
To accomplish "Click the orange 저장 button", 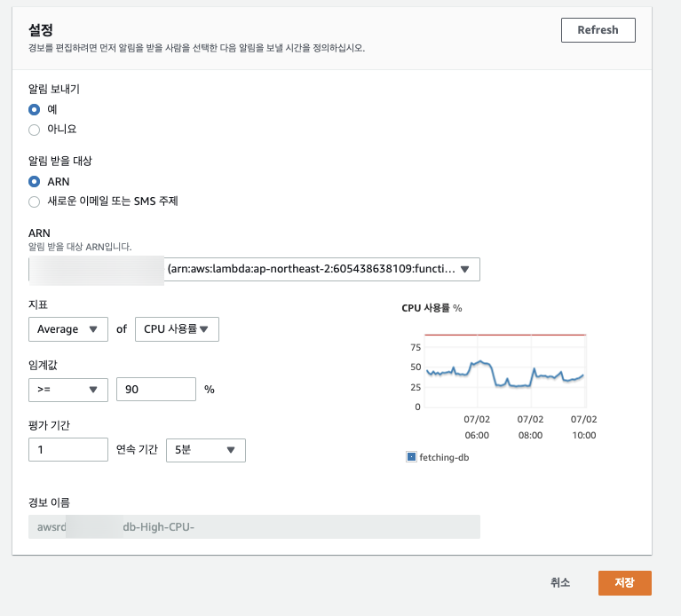I will (x=624, y=582).
